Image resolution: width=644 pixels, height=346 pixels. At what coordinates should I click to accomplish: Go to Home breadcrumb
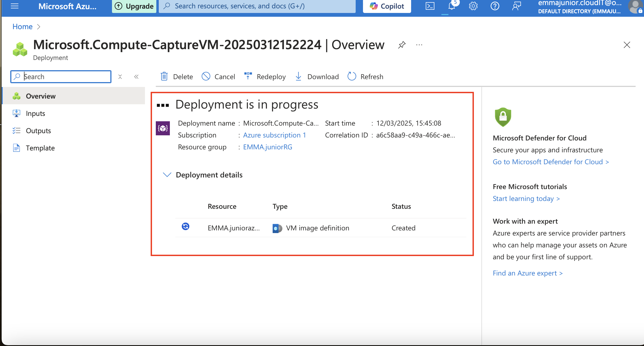pos(22,26)
